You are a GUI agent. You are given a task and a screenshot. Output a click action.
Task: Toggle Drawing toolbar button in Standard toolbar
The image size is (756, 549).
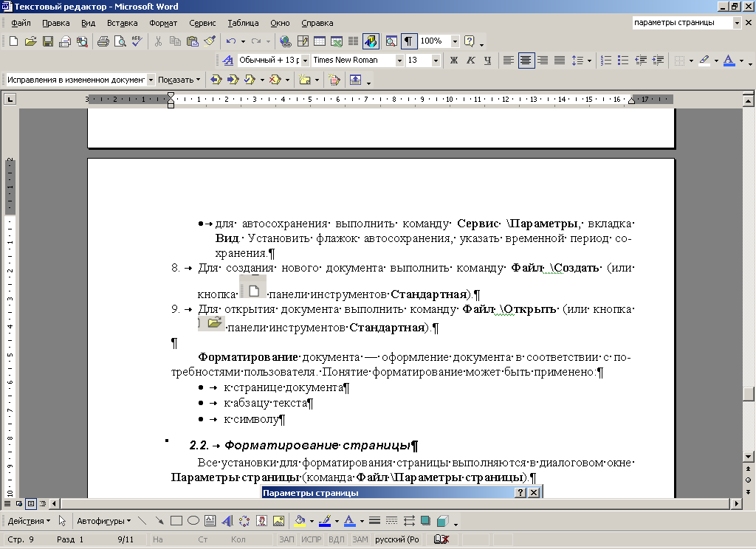(371, 41)
